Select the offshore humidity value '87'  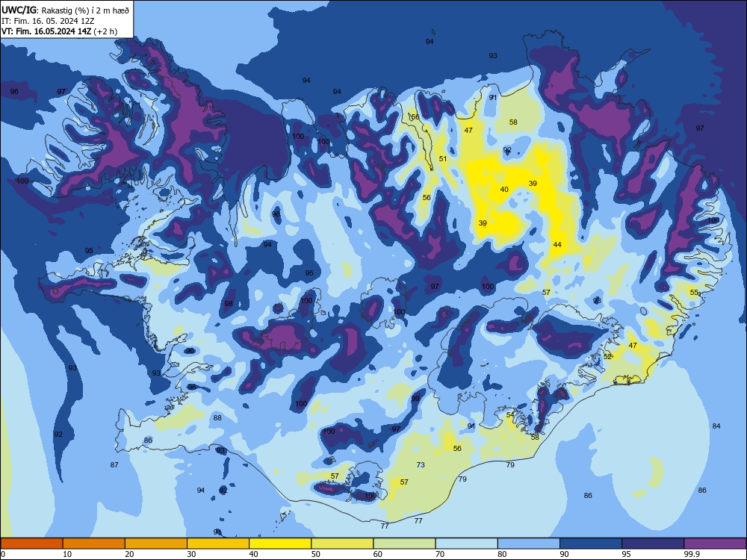pos(114,464)
